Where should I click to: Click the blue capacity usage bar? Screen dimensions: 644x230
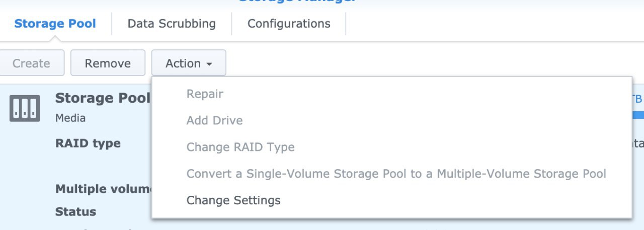tap(638, 115)
